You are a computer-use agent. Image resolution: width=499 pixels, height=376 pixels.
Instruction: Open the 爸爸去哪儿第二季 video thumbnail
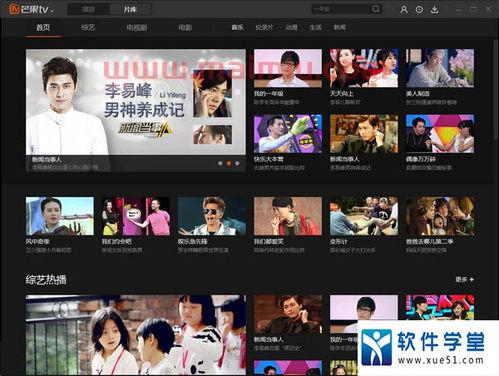[440, 216]
